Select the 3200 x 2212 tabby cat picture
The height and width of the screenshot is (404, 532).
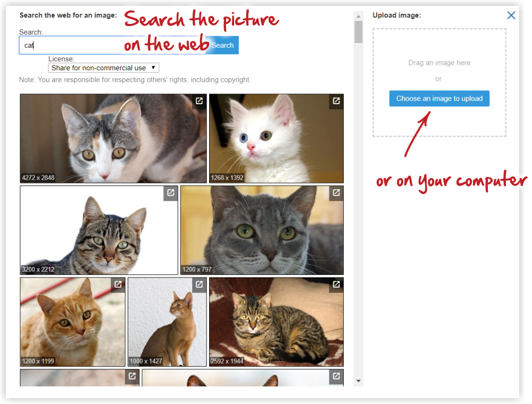(x=99, y=230)
